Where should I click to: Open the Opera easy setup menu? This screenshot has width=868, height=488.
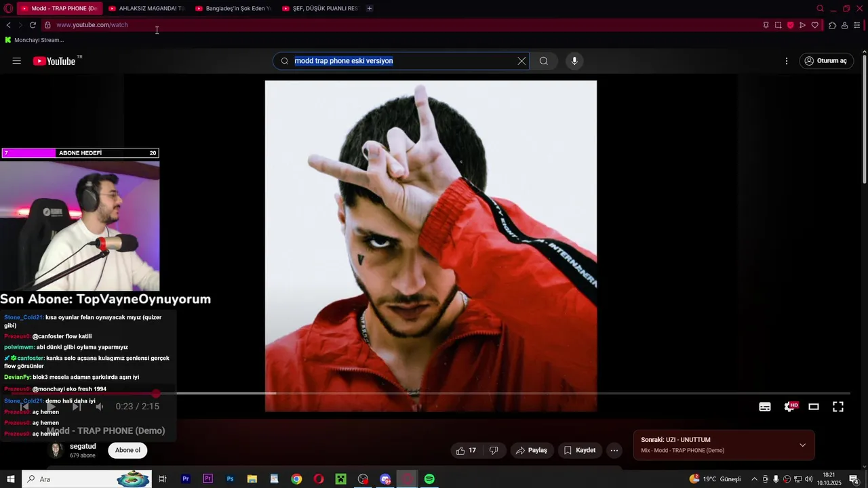point(857,25)
